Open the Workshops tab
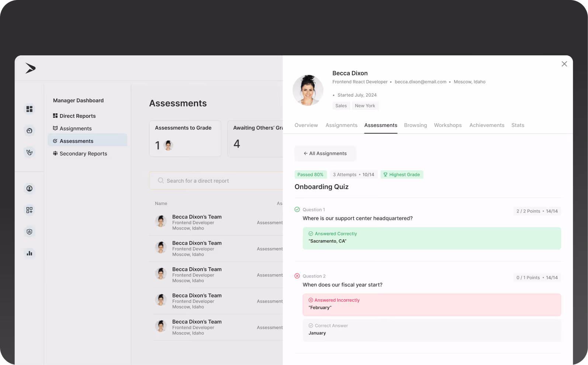The width and height of the screenshot is (588, 365). click(x=448, y=125)
